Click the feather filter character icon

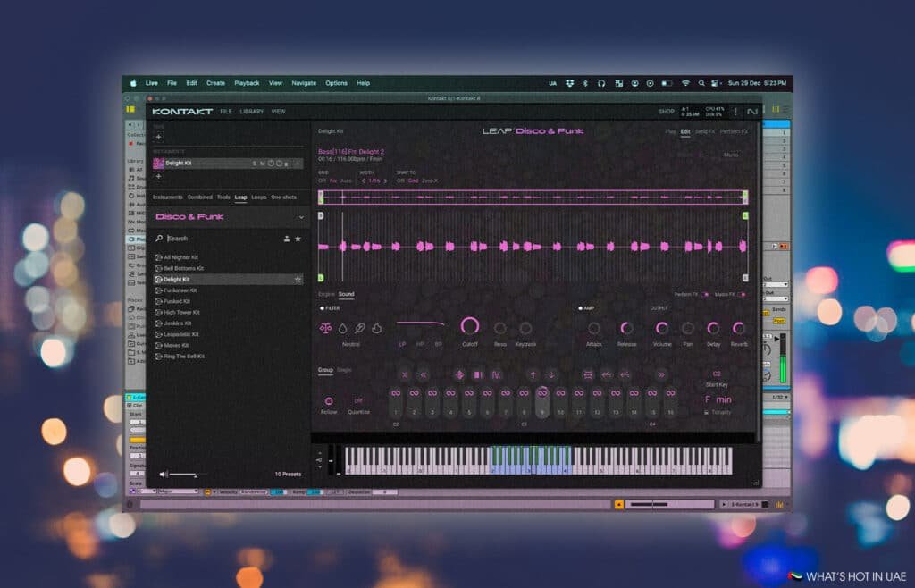[358, 327]
